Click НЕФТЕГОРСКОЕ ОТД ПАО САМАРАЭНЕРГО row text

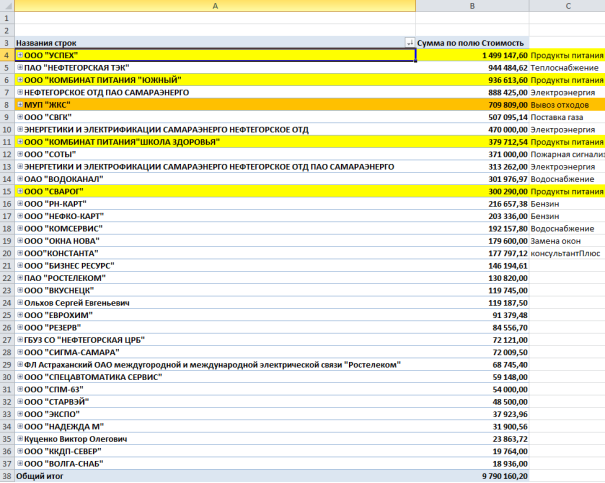106,92
